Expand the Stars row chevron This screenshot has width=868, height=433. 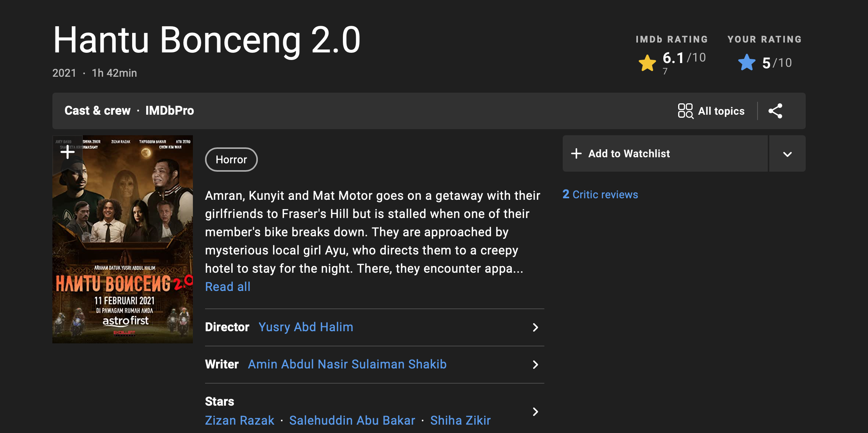(535, 412)
